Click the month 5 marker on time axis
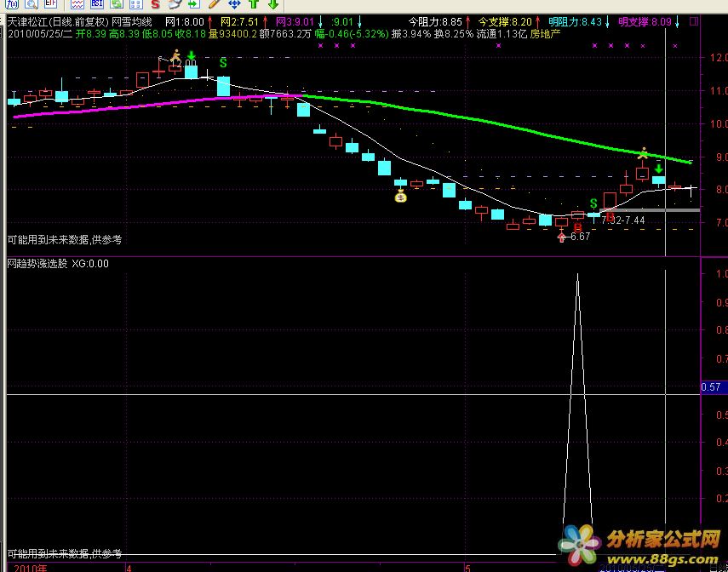 [468, 568]
